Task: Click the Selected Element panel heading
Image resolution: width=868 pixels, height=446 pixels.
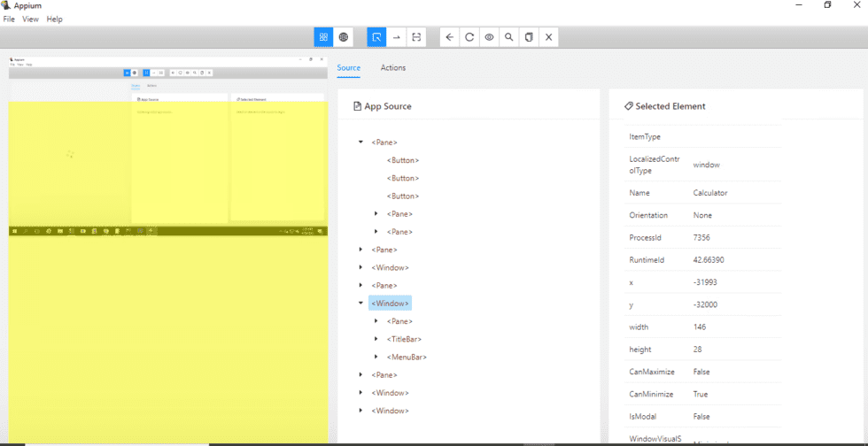Action: point(665,106)
